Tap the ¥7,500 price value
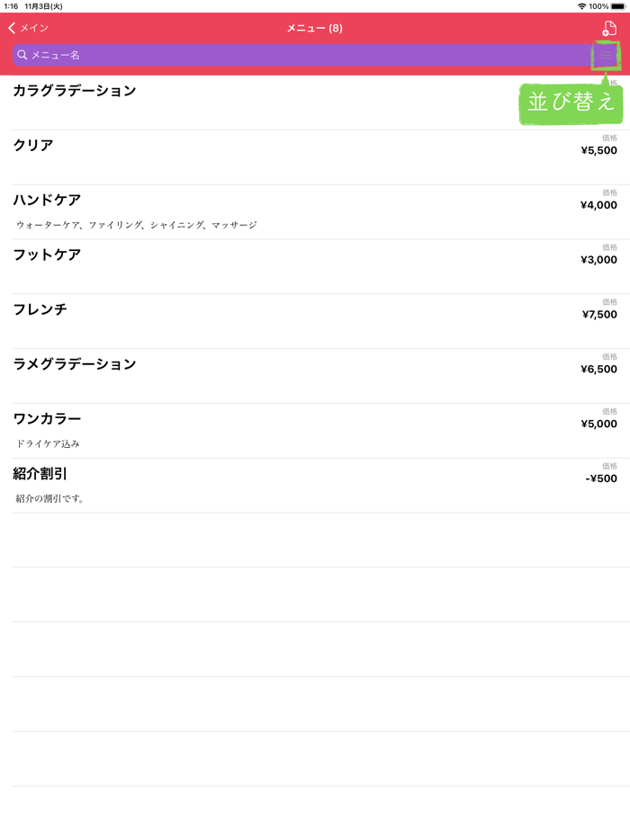This screenshot has height=840, width=630. 599,315
